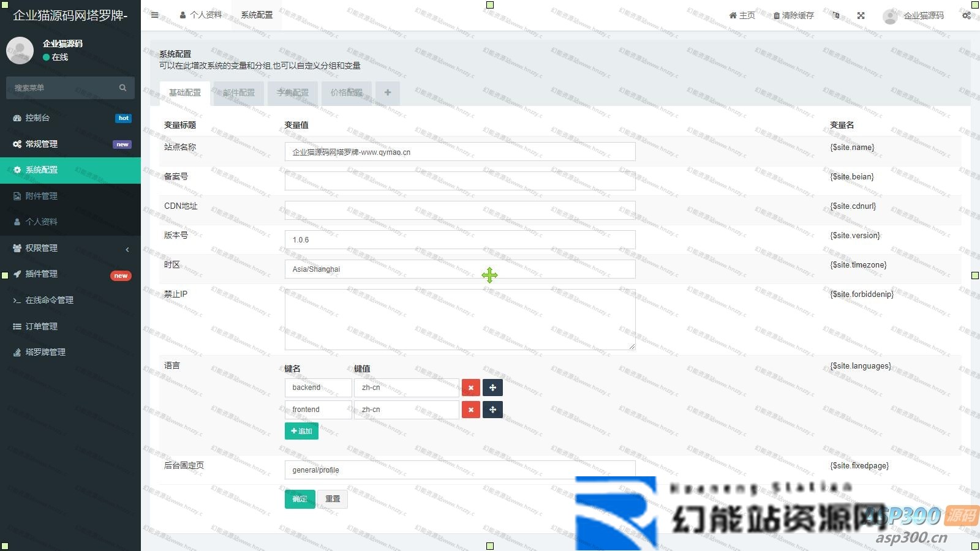Delete the backend language row
This screenshot has height=551, width=980.
point(470,388)
